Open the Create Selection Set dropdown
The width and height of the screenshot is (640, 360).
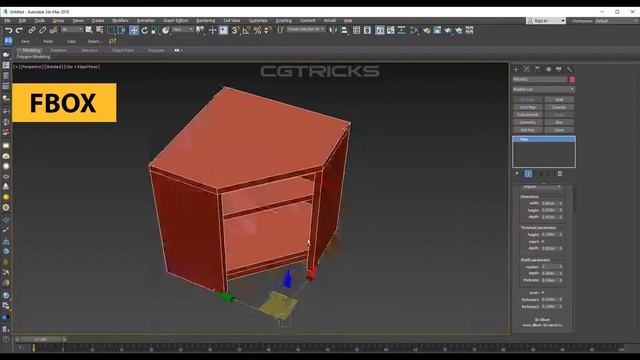click(305, 29)
